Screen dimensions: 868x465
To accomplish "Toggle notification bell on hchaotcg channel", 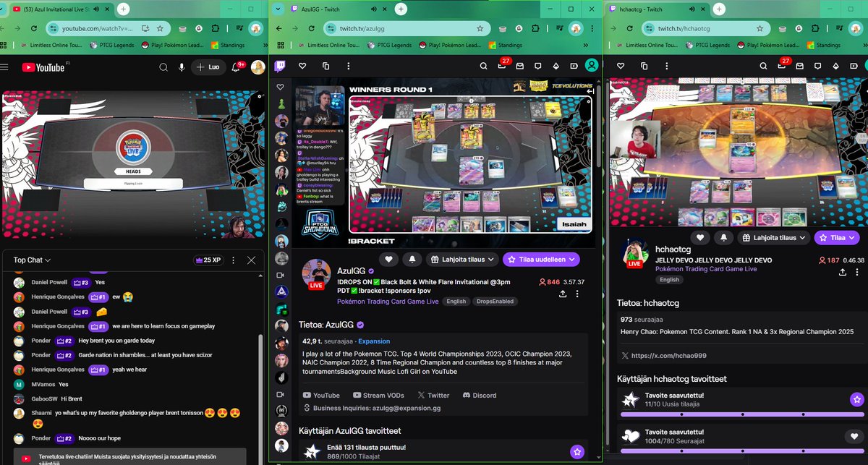I will tap(723, 237).
